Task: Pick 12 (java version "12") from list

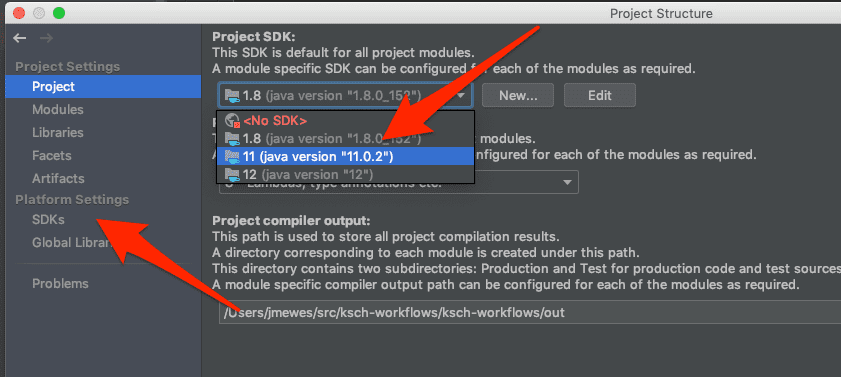Action: [x=345, y=174]
